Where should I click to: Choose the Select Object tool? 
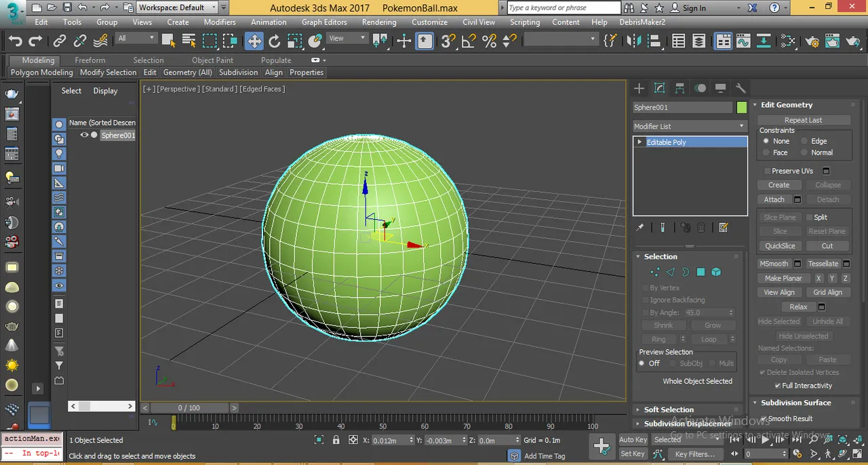click(168, 41)
